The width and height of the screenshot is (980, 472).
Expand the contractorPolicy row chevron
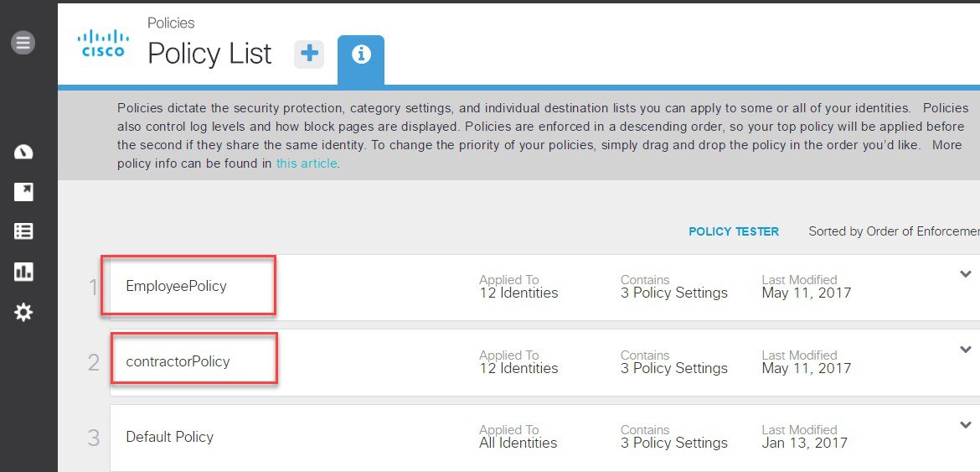(x=966, y=350)
